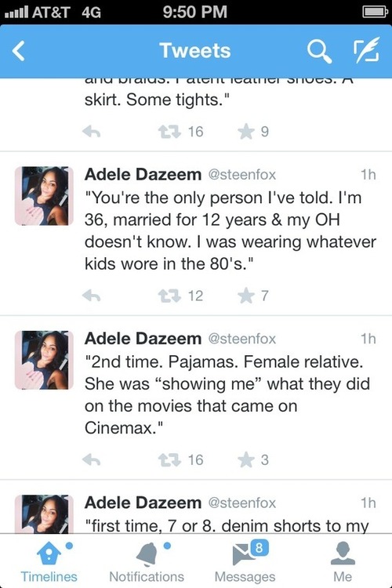Retweet the "Some tights" tweet with 16 retweets

click(x=169, y=132)
